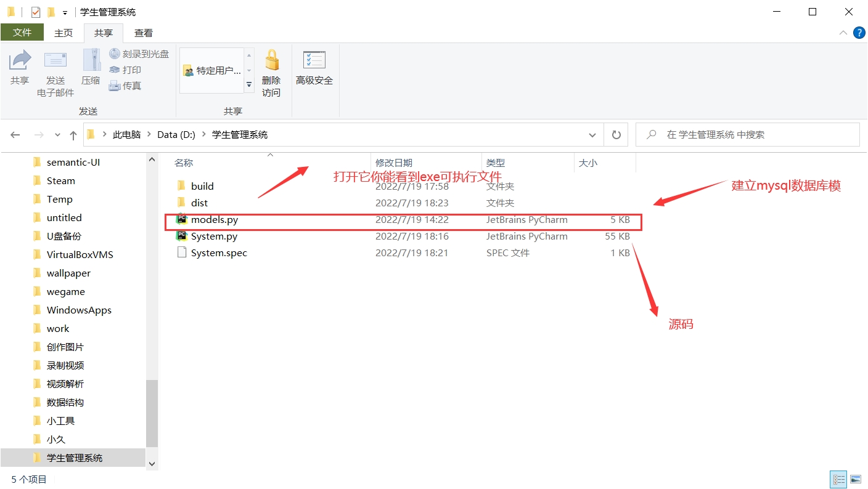
Task: Open Recent locations dropdown arrow
Action: (x=57, y=135)
